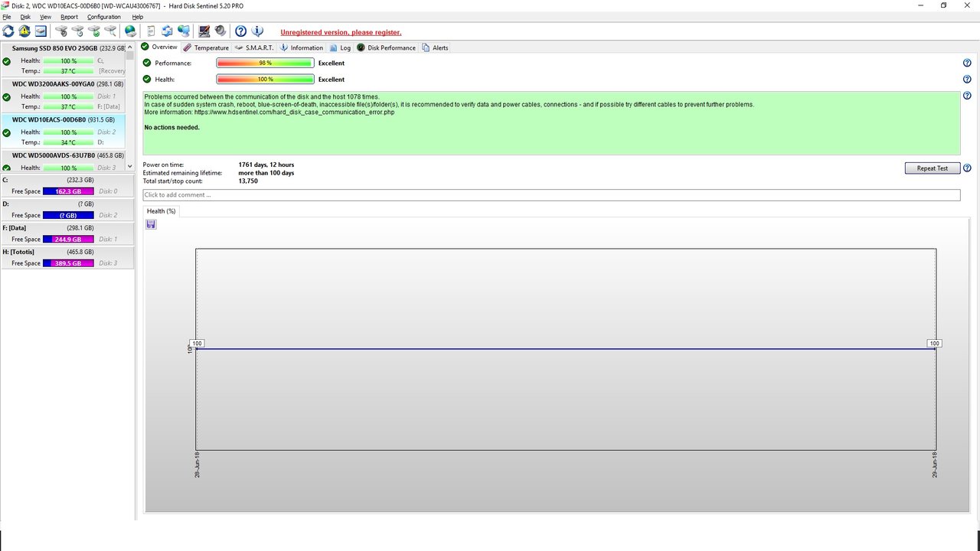Click the 'No actions needed.' text
This screenshot has height=551, width=980.
(x=172, y=128)
